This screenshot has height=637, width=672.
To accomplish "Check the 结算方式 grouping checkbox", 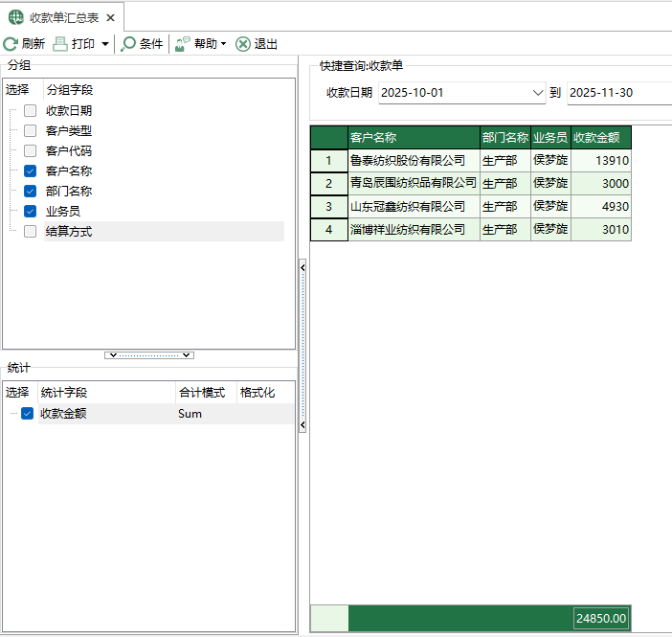I will click(30, 232).
